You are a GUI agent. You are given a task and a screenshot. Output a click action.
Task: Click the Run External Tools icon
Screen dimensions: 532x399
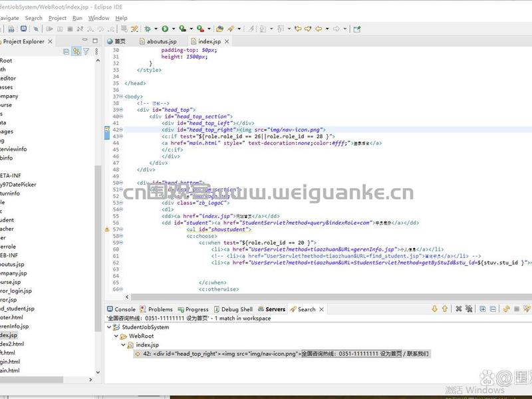(201, 29)
